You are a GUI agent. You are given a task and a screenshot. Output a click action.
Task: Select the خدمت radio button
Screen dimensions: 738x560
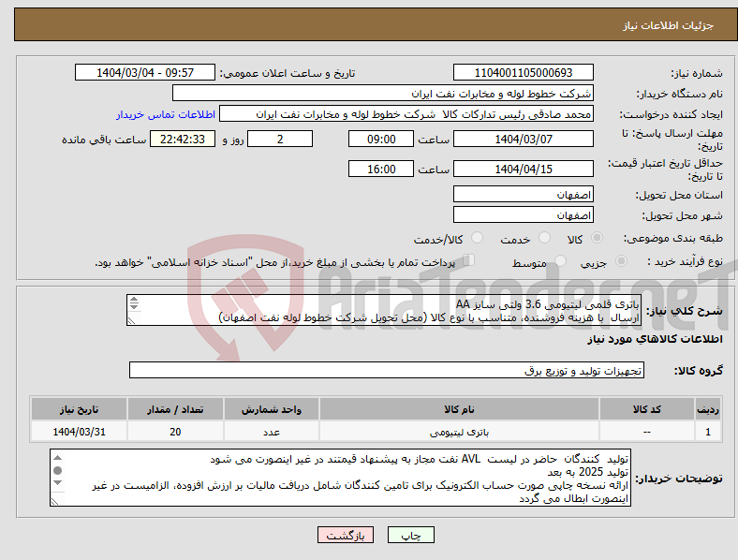pos(544,238)
